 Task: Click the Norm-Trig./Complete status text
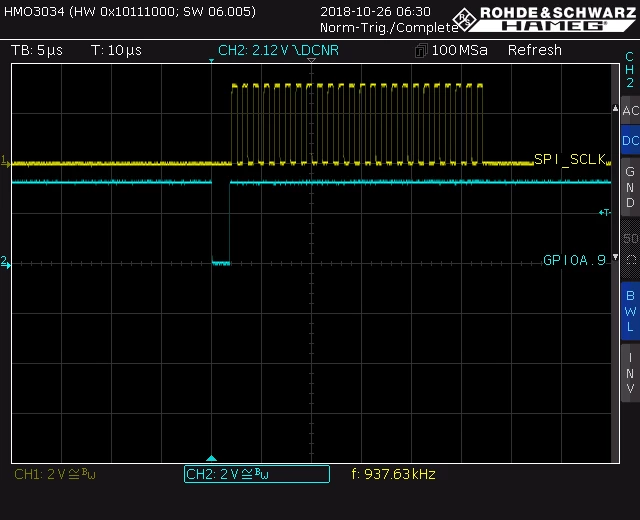coord(389,27)
